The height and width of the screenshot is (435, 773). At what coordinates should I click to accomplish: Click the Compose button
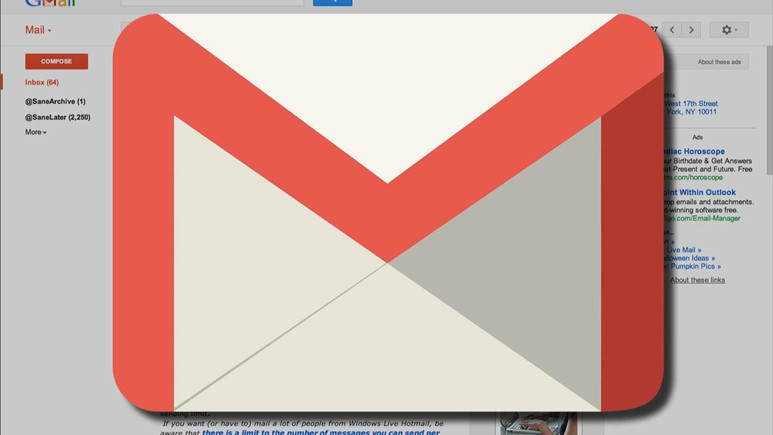[57, 61]
